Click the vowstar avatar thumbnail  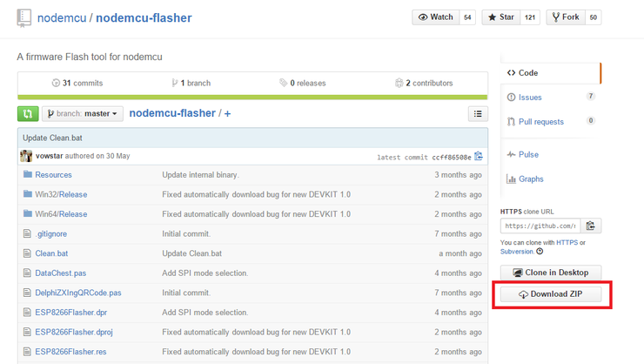pyautogui.click(x=26, y=156)
